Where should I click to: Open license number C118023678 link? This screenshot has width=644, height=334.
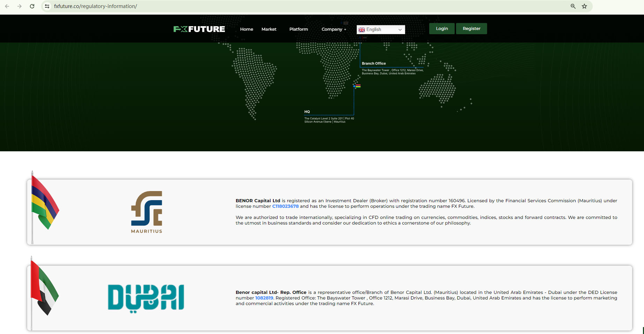click(285, 206)
